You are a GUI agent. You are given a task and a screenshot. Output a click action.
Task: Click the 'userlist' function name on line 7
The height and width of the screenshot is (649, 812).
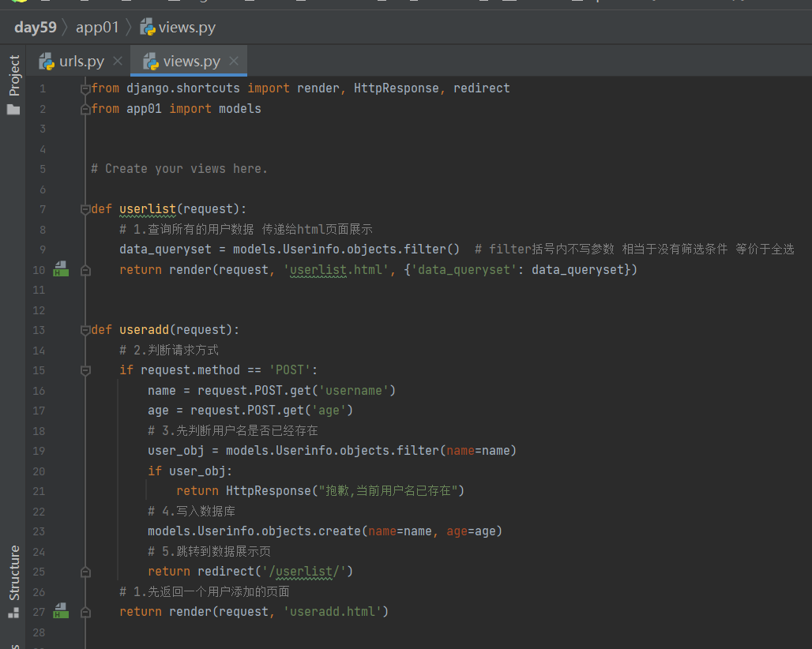pos(148,209)
